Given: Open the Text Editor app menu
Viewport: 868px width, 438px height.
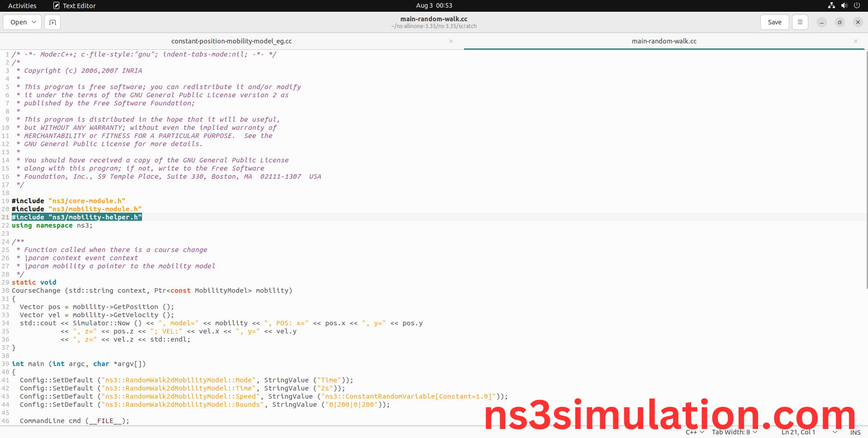Looking at the screenshot, I should point(75,5).
